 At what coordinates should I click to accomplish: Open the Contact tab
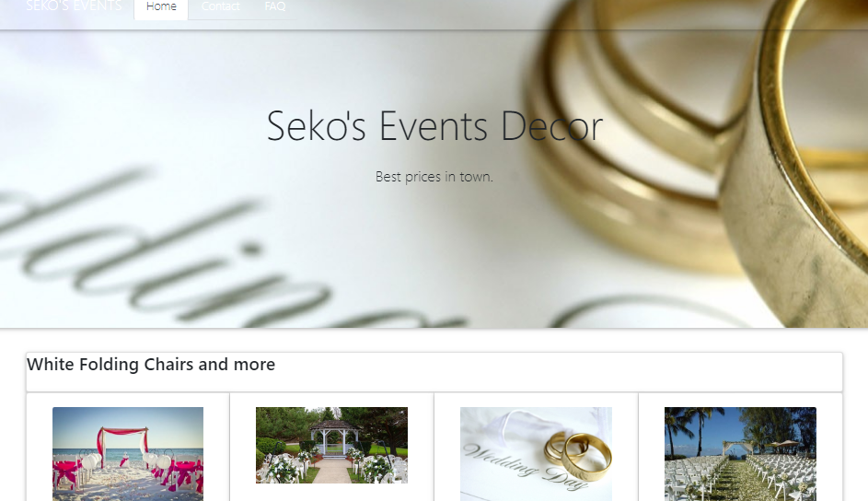(x=220, y=7)
